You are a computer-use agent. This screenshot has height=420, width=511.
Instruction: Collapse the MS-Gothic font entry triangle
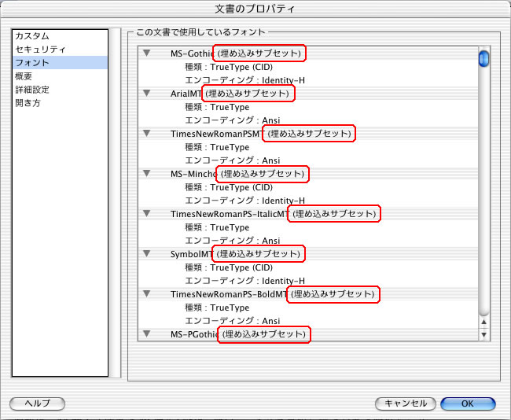coord(147,53)
